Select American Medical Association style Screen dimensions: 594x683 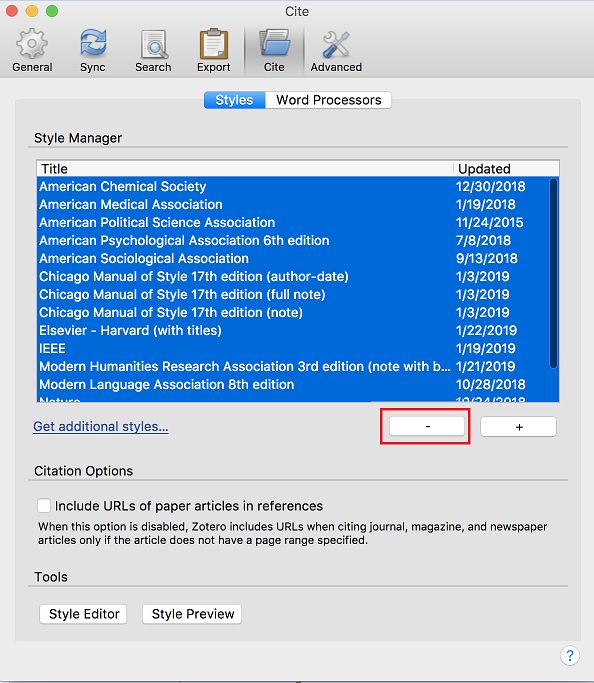(x=298, y=204)
